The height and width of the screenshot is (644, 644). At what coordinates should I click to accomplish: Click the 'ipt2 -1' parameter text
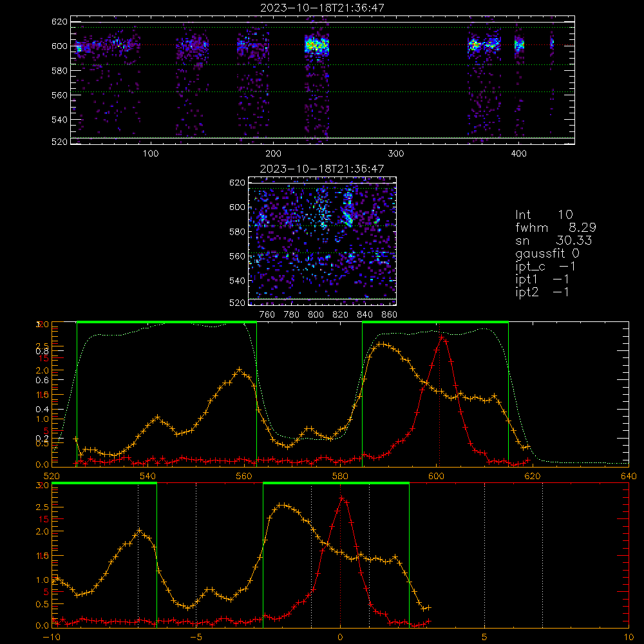pos(542,292)
